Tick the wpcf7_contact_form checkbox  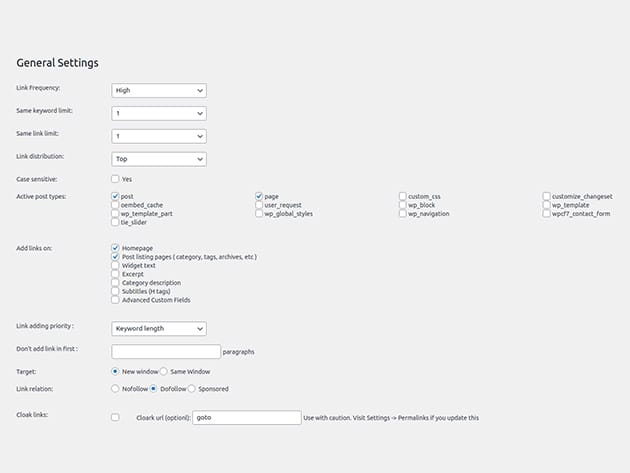tap(546, 214)
